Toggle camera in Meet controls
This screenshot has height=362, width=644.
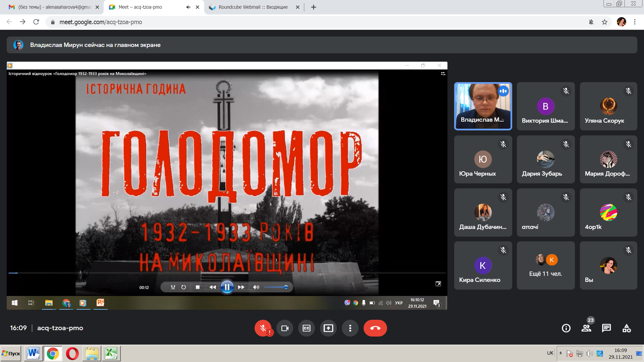(285, 328)
